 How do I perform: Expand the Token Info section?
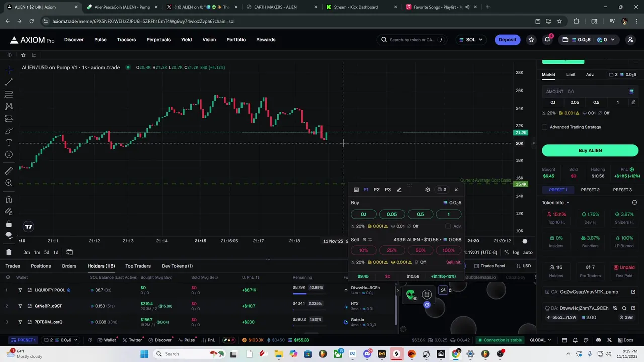(x=556, y=203)
